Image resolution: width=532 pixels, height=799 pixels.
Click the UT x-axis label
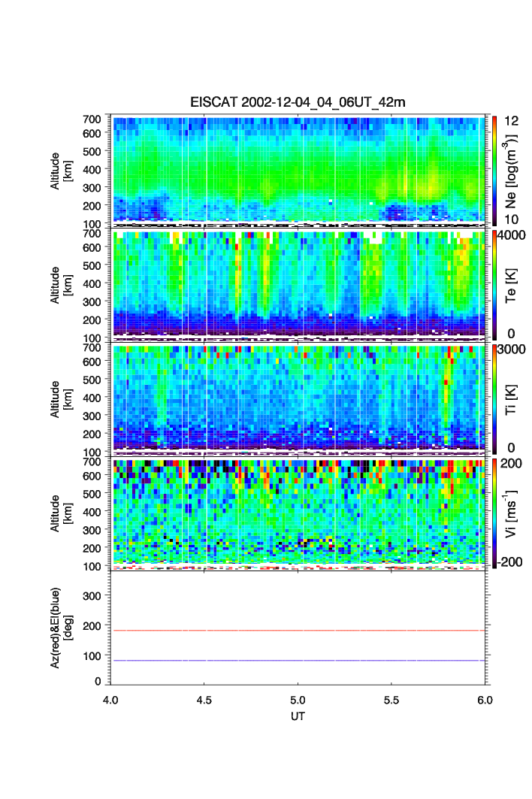tap(298, 716)
